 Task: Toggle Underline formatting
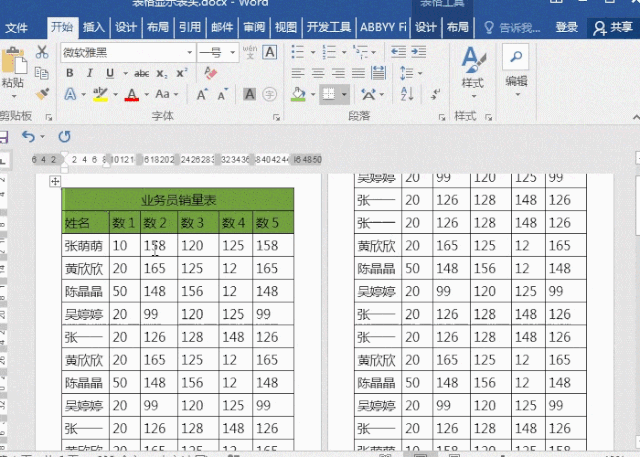[110, 73]
